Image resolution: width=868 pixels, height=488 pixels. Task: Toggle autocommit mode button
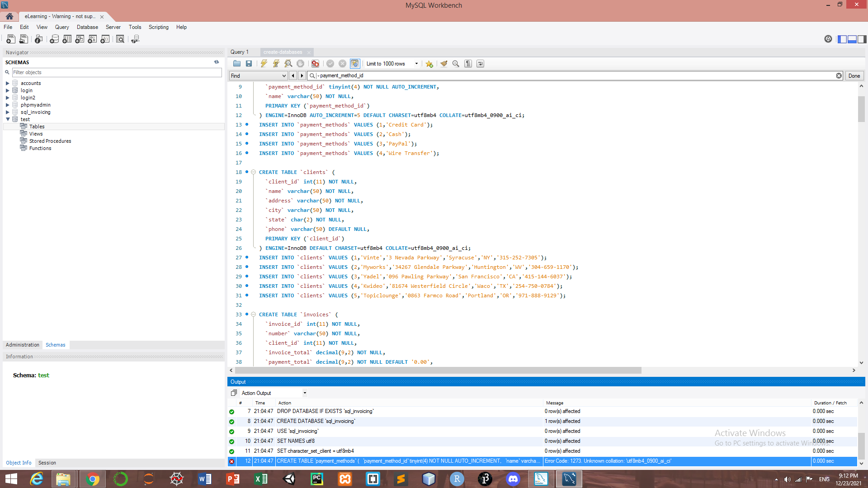[x=355, y=64]
